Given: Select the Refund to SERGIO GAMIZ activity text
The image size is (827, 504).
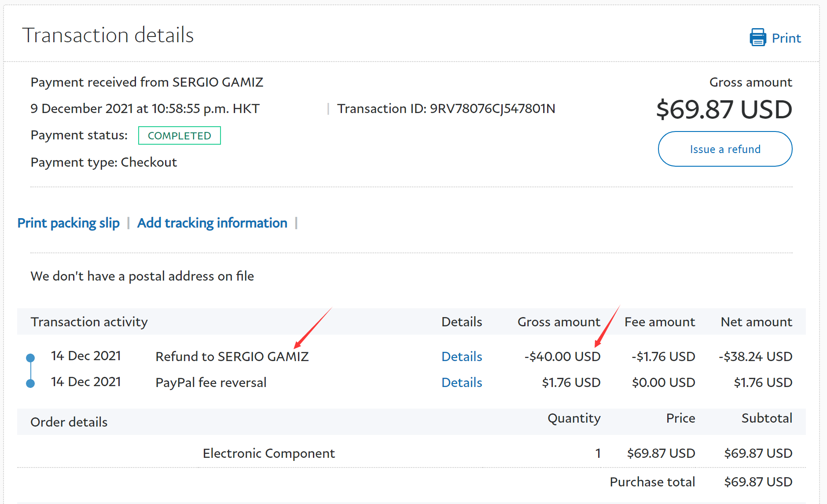Looking at the screenshot, I should click(232, 356).
